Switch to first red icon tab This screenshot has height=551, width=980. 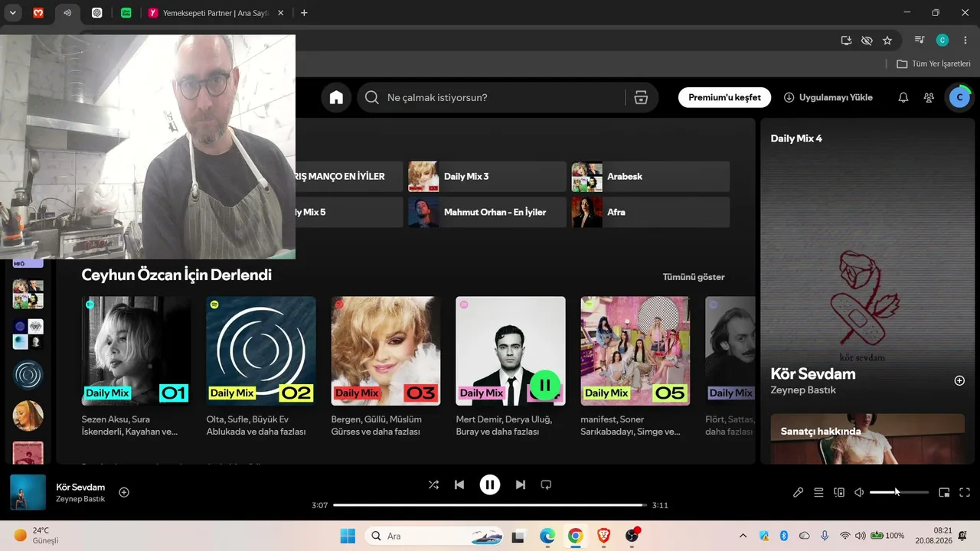38,13
